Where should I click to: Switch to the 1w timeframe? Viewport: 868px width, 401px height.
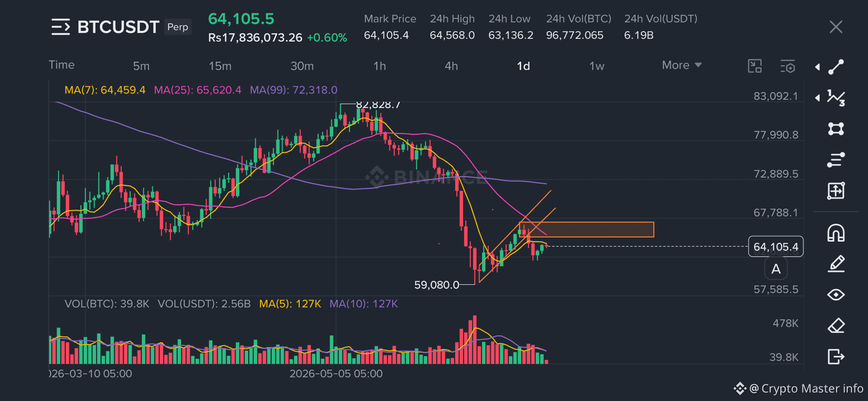(x=596, y=66)
